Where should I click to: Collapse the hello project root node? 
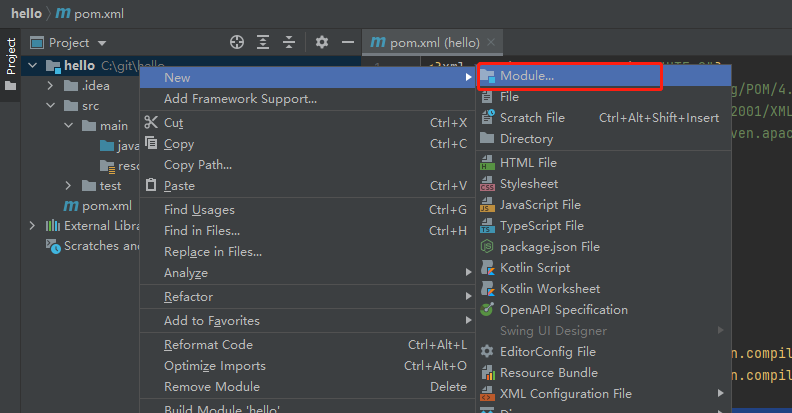33,65
